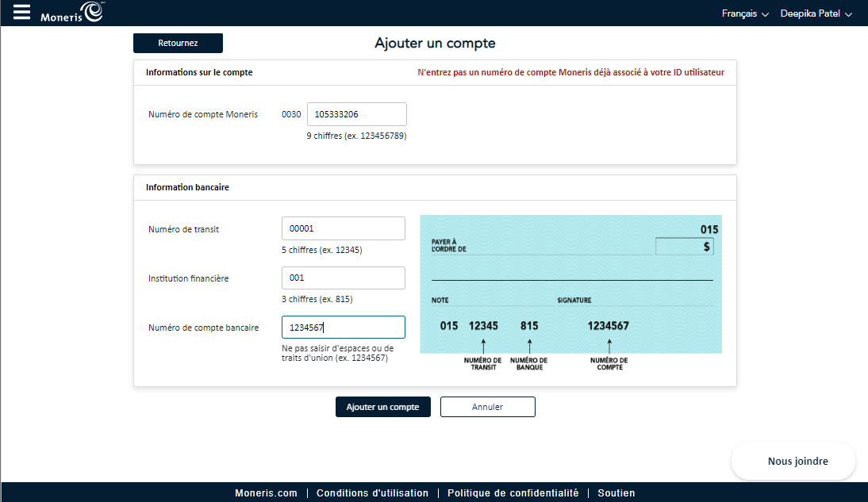
Task: Expand the Deepika Patel user menu
Action: click(816, 13)
